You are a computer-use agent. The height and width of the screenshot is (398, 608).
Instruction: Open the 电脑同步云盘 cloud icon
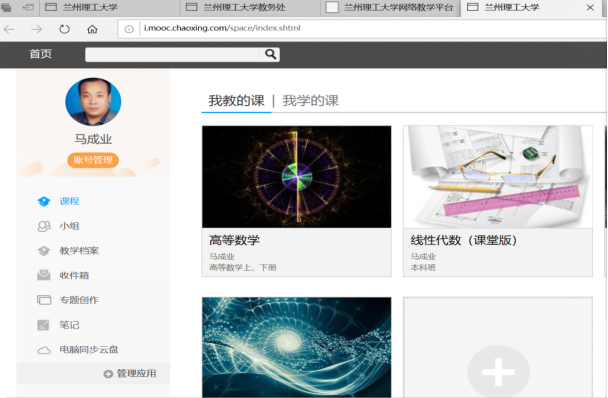(x=44, y=350)
